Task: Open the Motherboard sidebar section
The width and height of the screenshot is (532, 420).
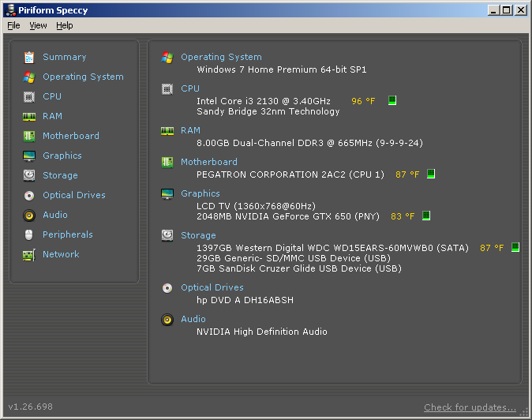Action: (71, 136)
